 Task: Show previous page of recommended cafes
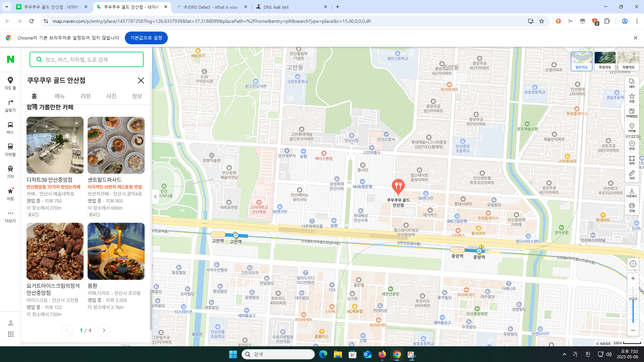click(67, 330)
